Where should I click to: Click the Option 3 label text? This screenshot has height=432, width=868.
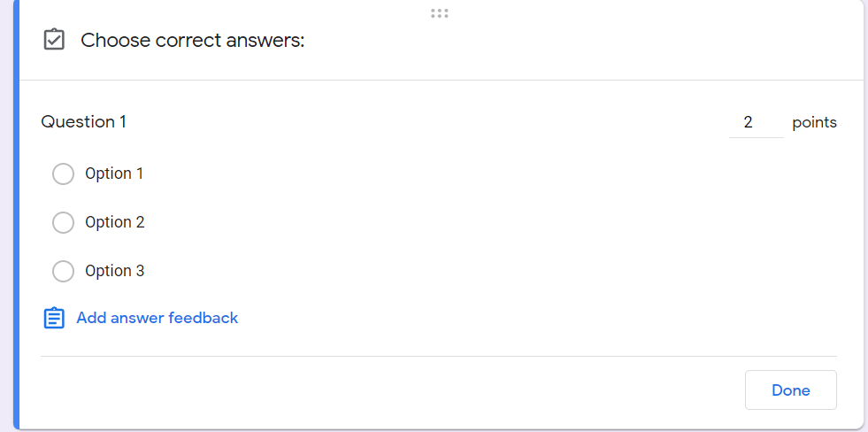115,271
